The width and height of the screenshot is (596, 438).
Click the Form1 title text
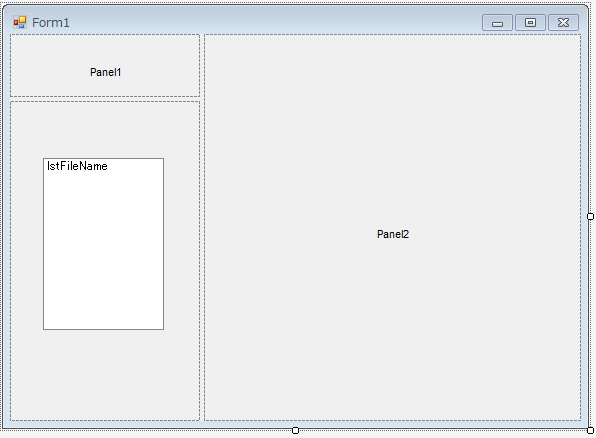[51, 22]
